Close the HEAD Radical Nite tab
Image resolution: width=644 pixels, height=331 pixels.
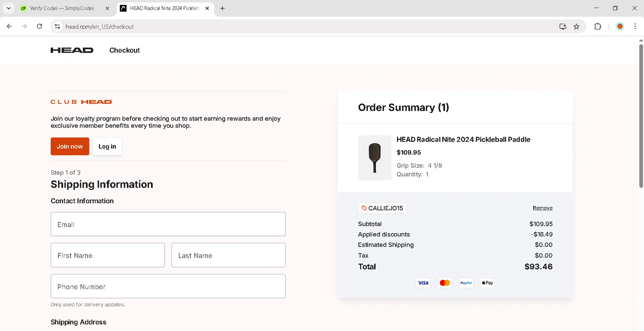(x=207, y=8)
